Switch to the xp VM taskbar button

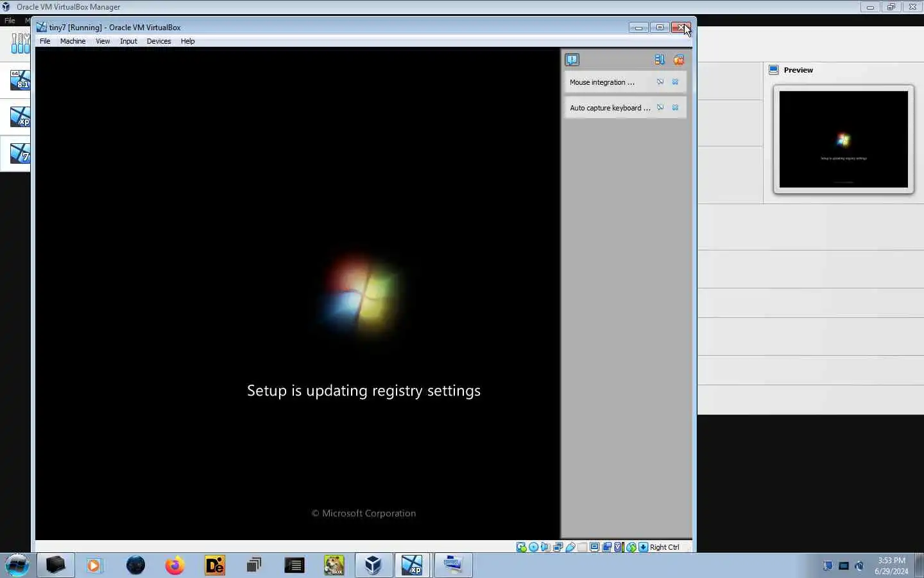tap(413, 565)
